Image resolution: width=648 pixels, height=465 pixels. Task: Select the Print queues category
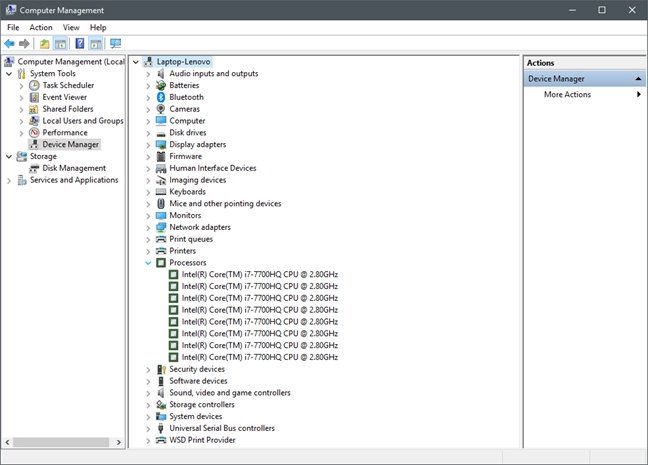[191, 239]
